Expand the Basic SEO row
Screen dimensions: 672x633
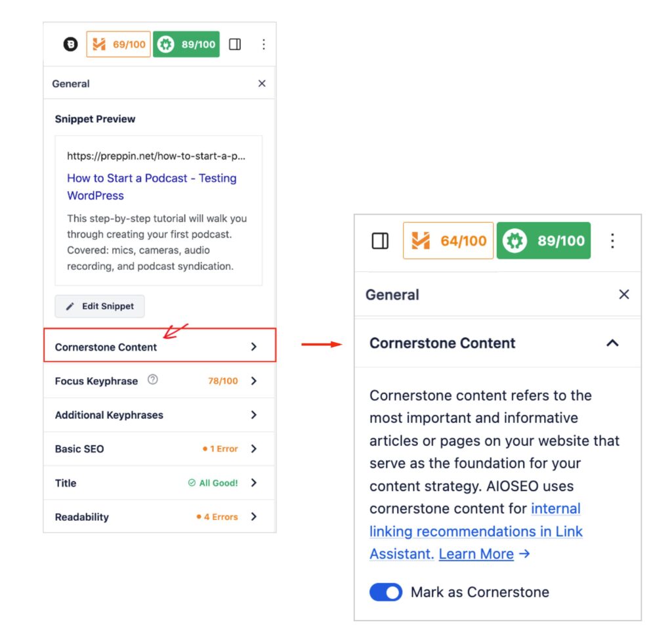[x=159, y=448]
